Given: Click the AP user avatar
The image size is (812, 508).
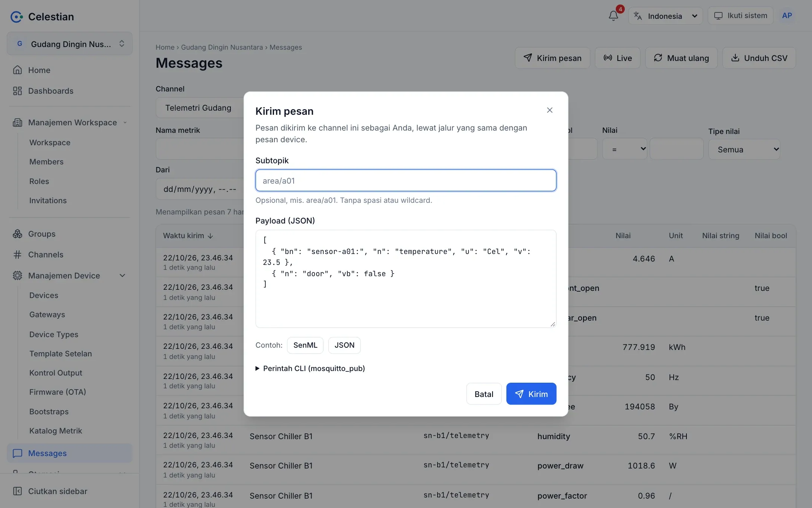Looking at the screenshot, I should (787, 16).
